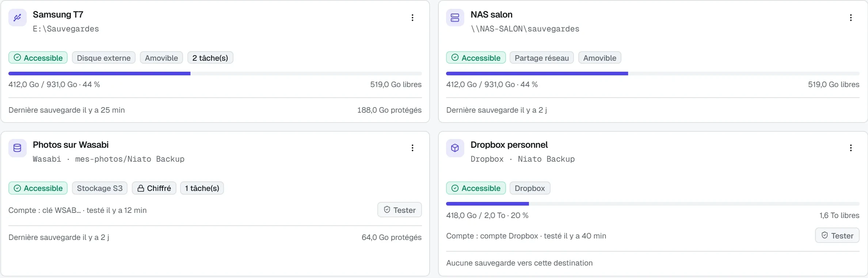Click the Samsung T7 Amovible tag
The width and height of the screenshot is (868, 278).
coord(161,58)
